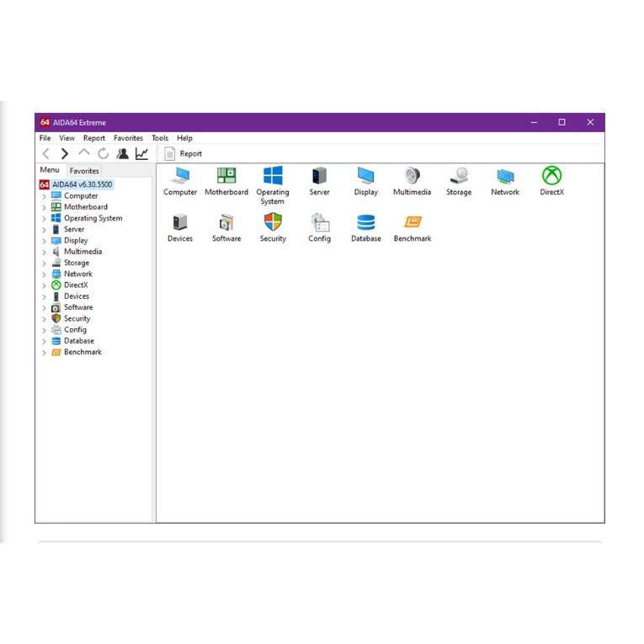Select Database in the sidebar tree
The image size is (644, 644).
pos(79,341)
